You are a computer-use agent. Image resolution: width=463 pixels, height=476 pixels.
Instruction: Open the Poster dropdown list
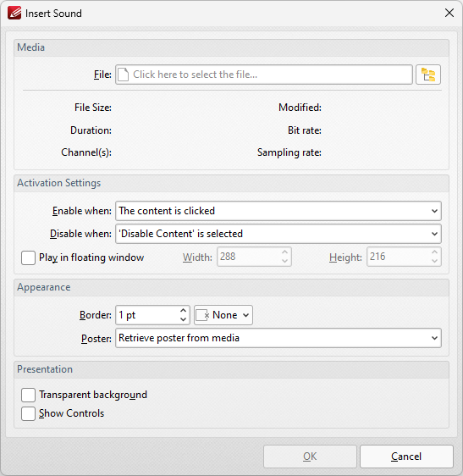[278, 338]
